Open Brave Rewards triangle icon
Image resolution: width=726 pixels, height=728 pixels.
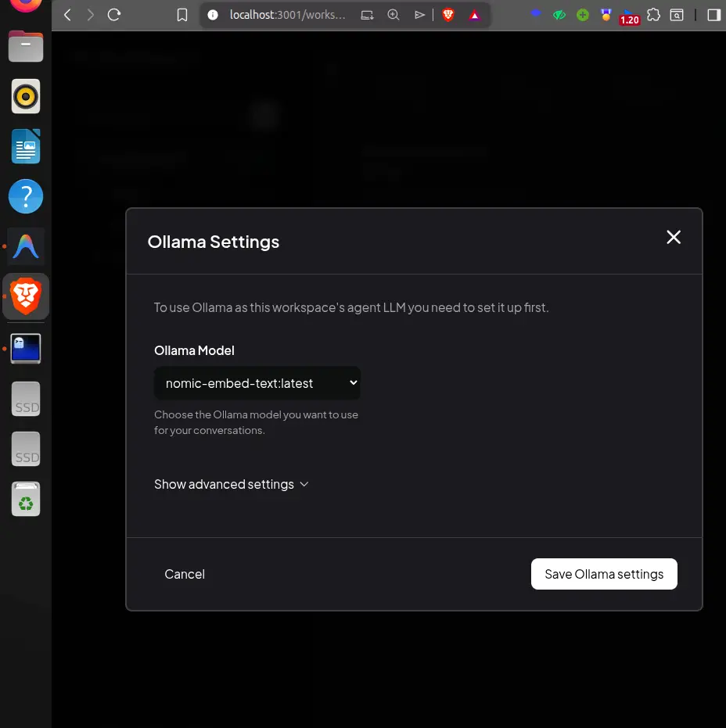[474, 16]
